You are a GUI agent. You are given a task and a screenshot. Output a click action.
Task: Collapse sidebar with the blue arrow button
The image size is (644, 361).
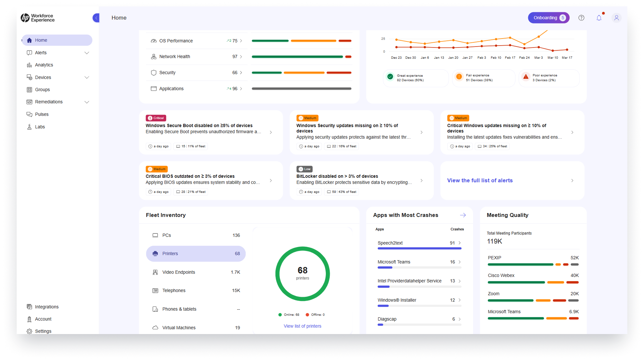click(96, 18)
